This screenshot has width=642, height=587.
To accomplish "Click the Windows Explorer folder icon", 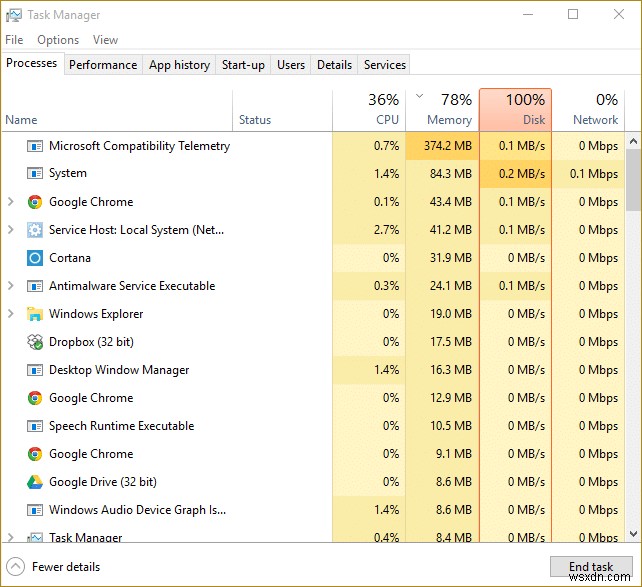I will tap(35, 314).
